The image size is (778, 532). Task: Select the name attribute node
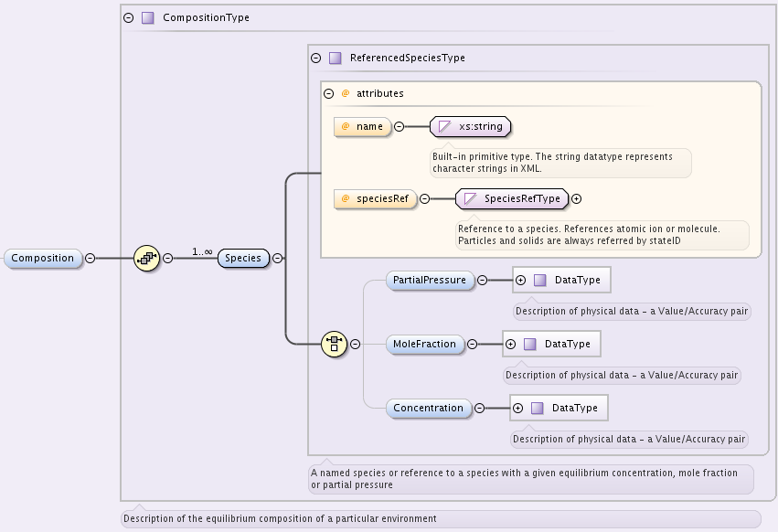pyautogui.click(x=363, y=126)
